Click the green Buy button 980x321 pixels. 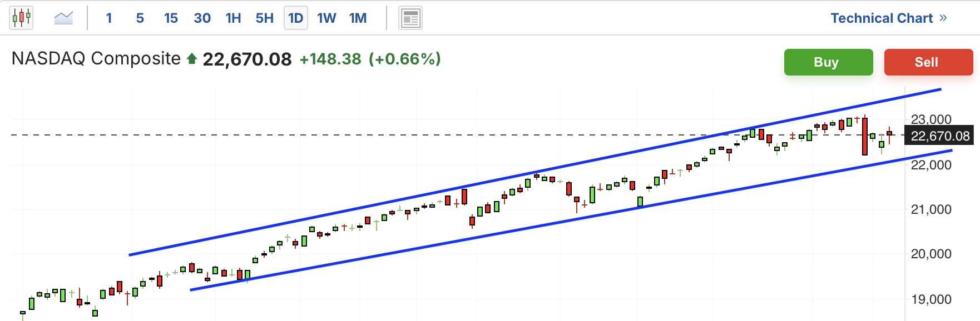[x=829, y=62]
